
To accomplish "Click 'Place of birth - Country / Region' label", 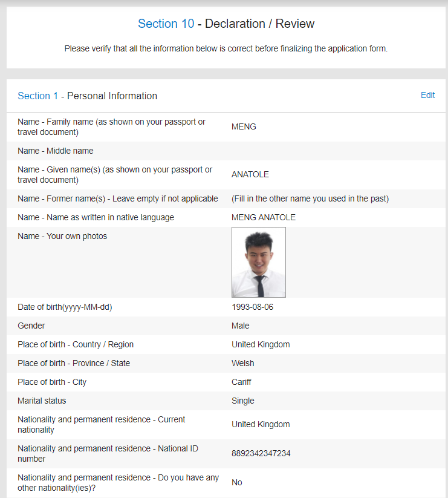I will tap(76, 344).
